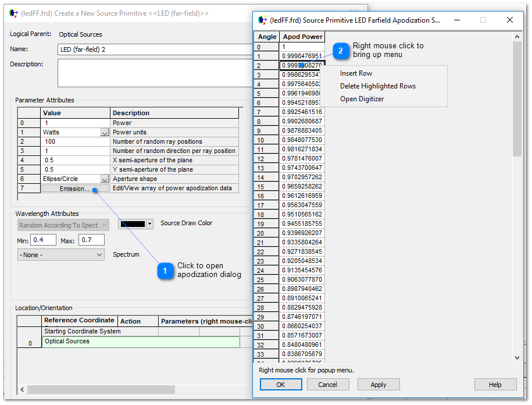Viewport: 532px width, 405px height.
Task: Open the Power units Watts dropdown
Action: point(105,133)
